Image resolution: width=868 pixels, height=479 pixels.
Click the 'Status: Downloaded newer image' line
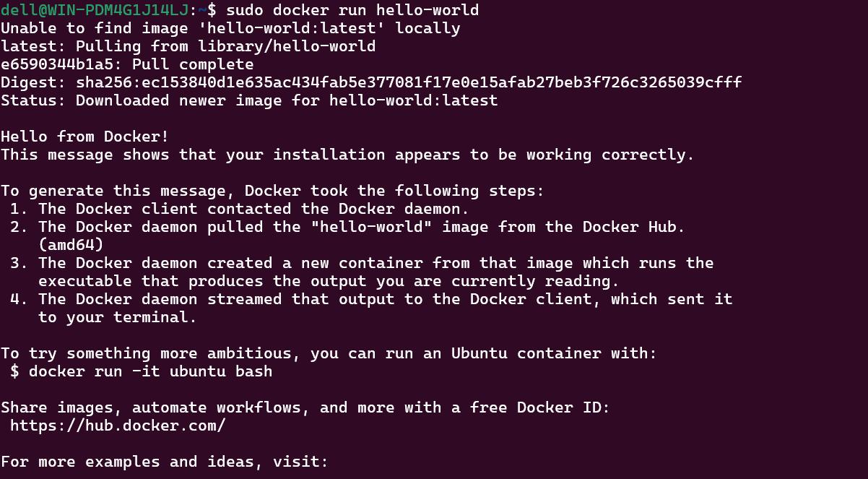pos(249,100)
